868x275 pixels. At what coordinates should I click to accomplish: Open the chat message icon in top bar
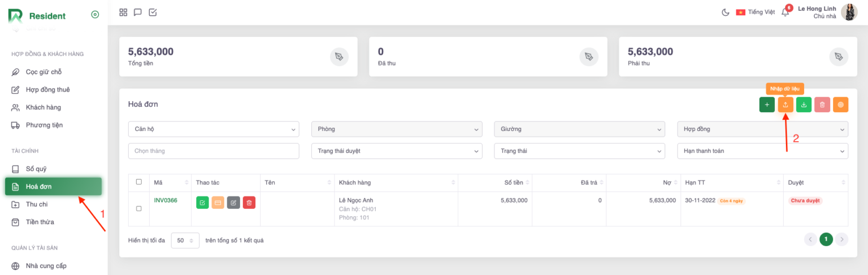click(x=138, y=12)
